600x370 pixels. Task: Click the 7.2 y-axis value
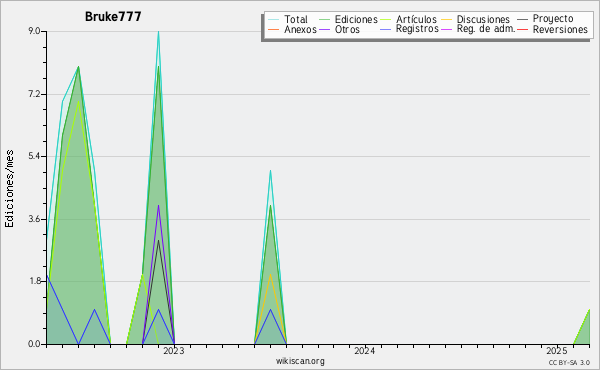coord(34,94)
